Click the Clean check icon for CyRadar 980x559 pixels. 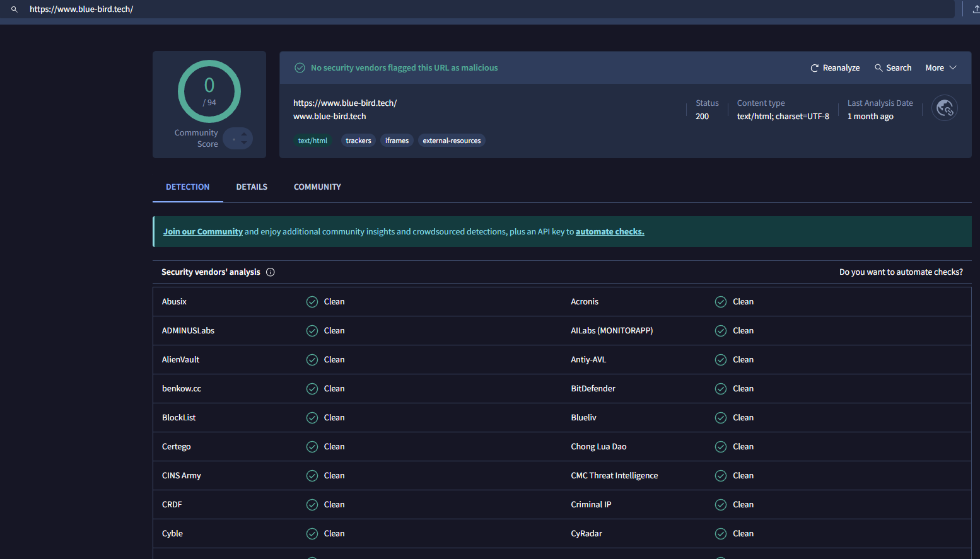pyautogui.click(x=721, y=534)
